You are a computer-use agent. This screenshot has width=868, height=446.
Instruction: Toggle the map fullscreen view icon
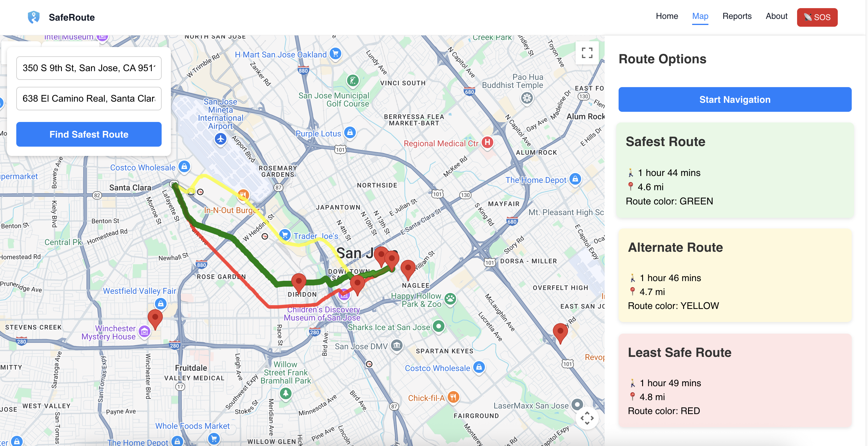point(587,53)
